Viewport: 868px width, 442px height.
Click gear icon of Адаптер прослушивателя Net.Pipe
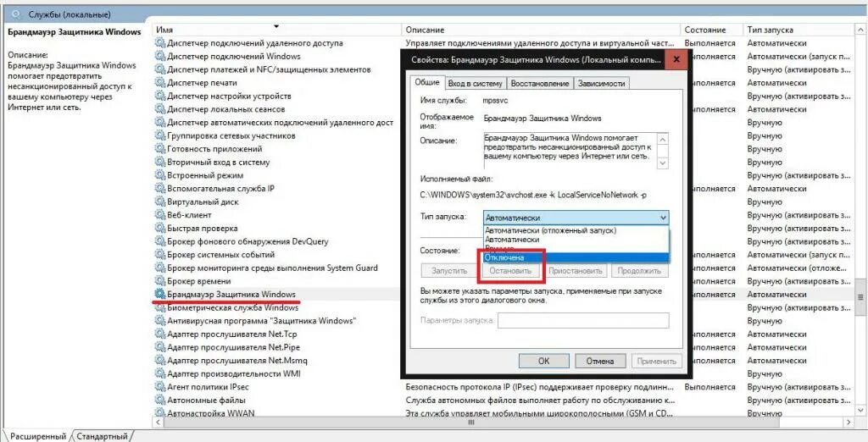[160, 347]
